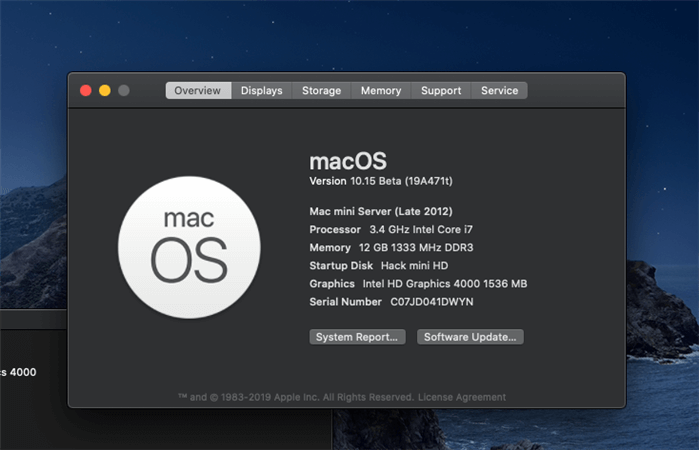This screenshot has height=450, width=699.
Task: Click memory value 12 GB 1333 MHz DDR3
Action: [x=416, y=248]
